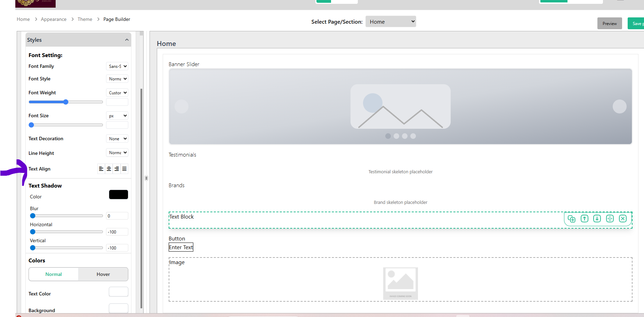Click the Preview button
644x317 pixels.
point(610,23)
